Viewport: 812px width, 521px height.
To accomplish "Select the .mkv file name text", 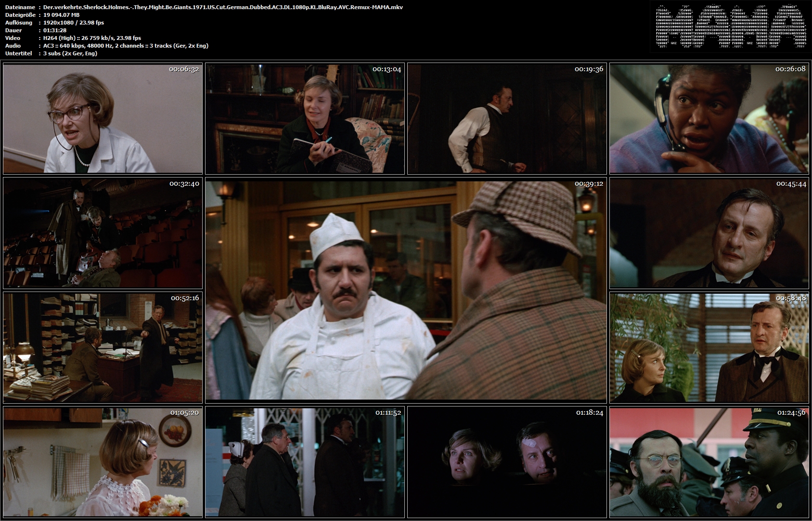I will (x=223, y=7).
